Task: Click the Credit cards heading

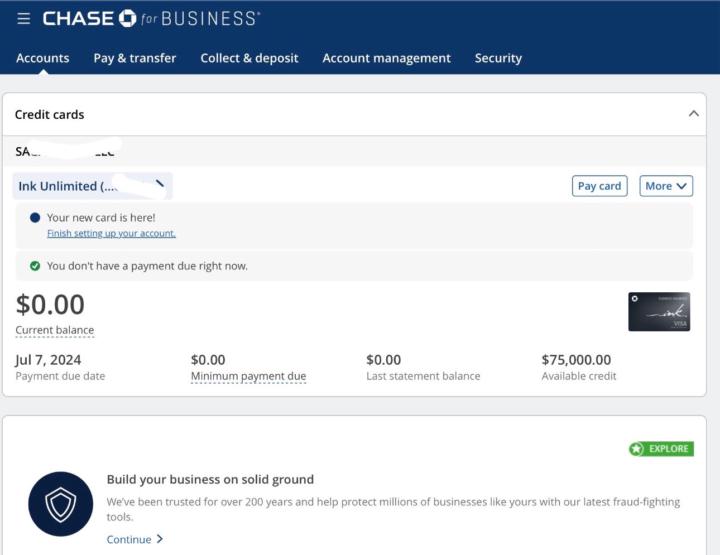Action: click(x=50, y=114)
